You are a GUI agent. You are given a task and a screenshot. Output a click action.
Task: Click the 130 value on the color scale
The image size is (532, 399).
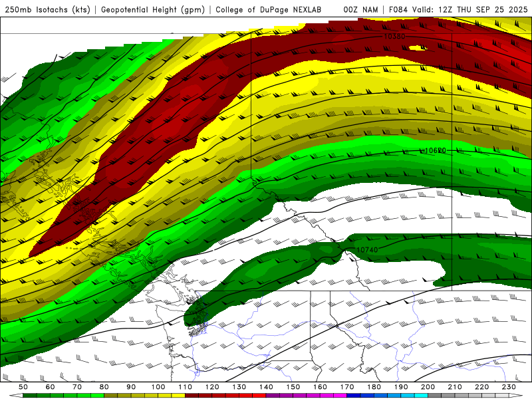point(239,387)
